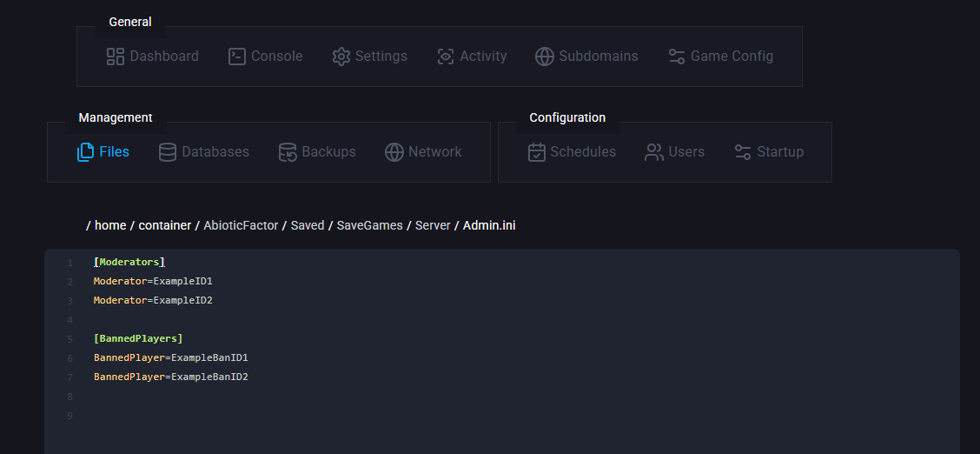Open the Server breadcrumb folder

(x=433, y=225)
